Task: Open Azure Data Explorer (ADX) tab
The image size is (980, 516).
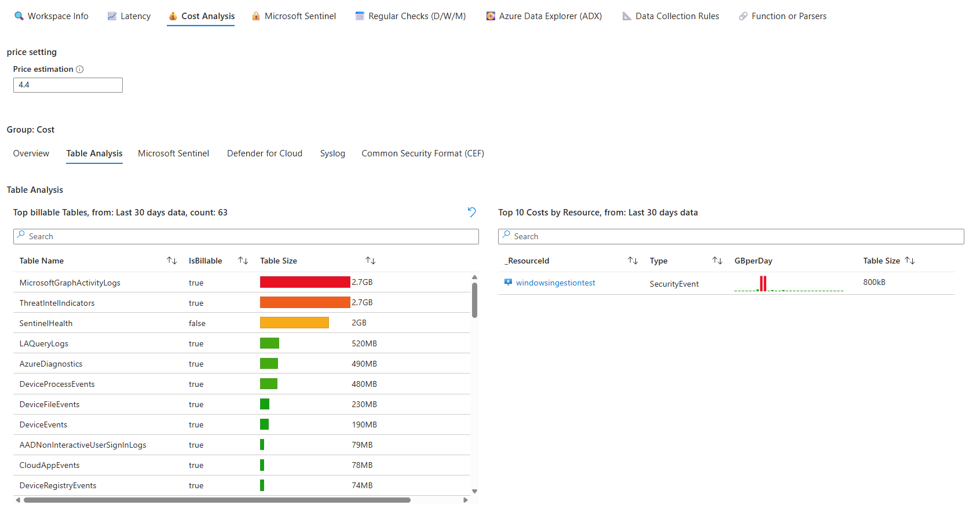Action: click(x=543, y=16)
